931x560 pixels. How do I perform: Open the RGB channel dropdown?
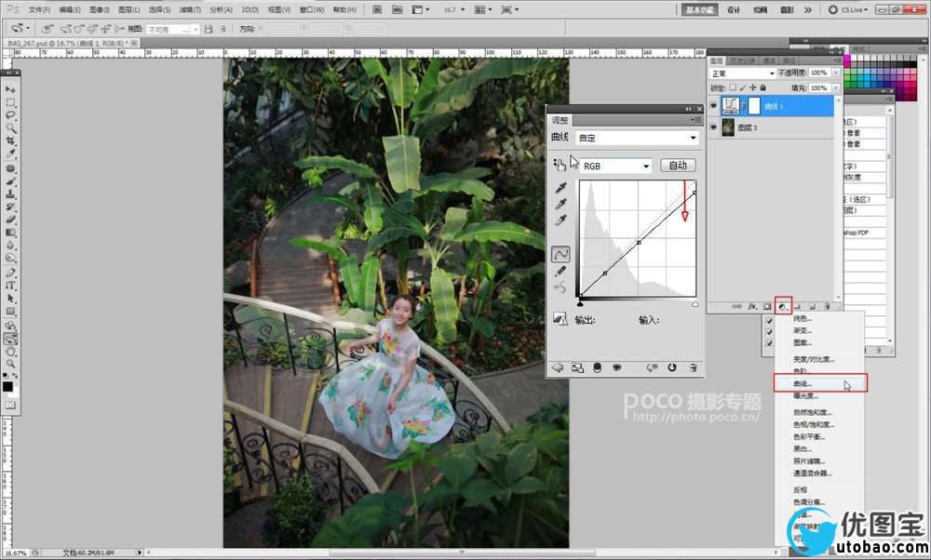coord(615,166)
